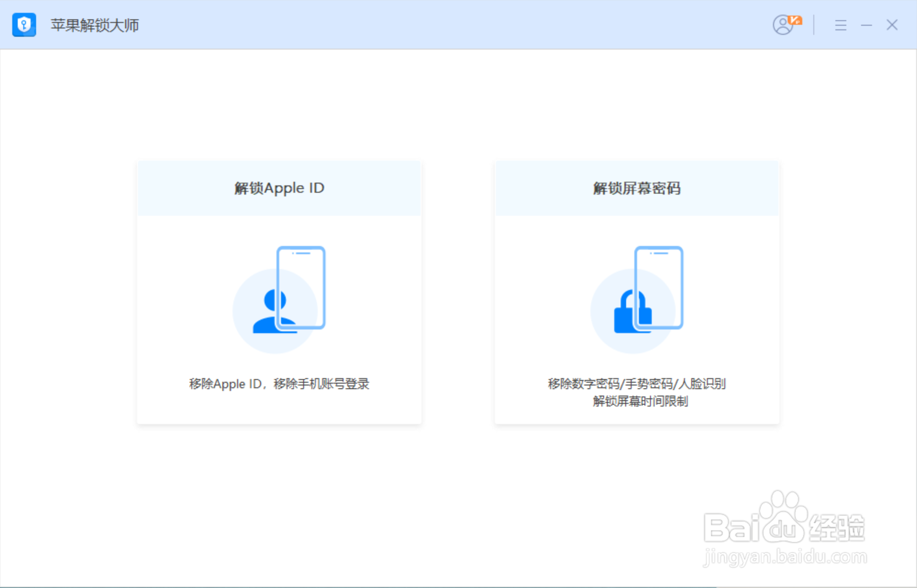This screenshot has width=917, height=588.
Task: Open the user account VIP icon
Action: click(787, 24)
